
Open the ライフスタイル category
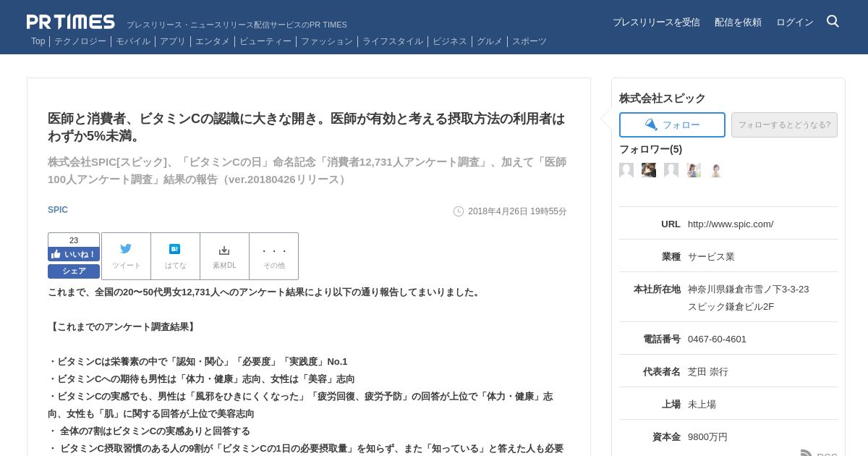tap(393, 41)
